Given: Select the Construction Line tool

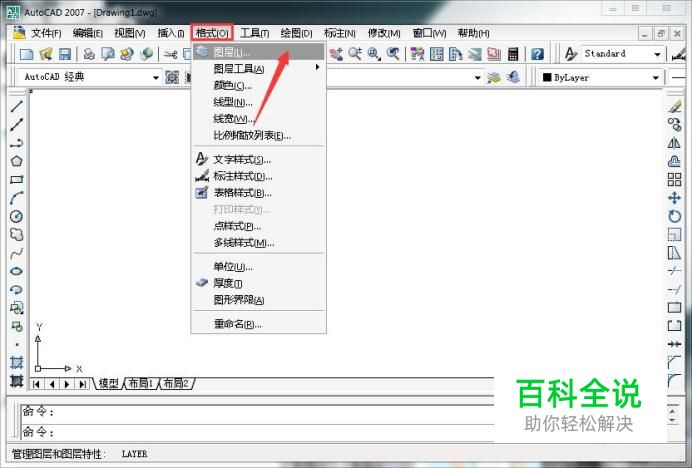Looking at the screenshot, I should [x=16, y=125].
